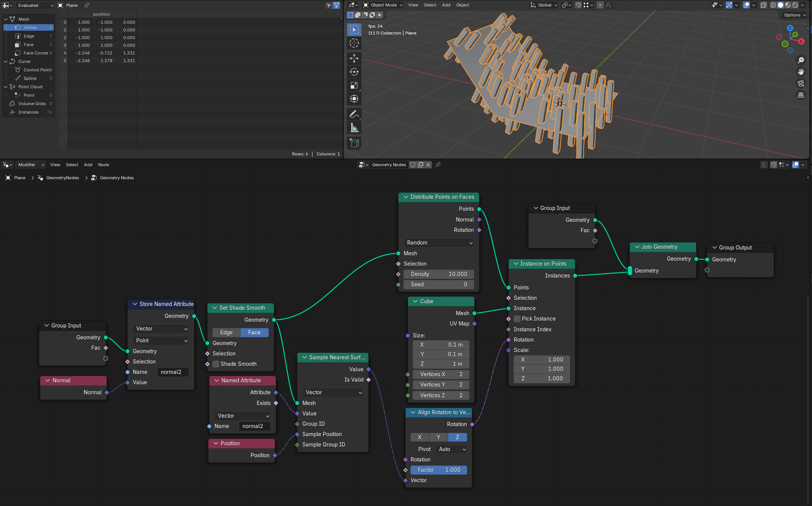Open the Random distribution method dropdown
Screen dimensions: 812x506
pyautogui.click(x=439, y=243)
